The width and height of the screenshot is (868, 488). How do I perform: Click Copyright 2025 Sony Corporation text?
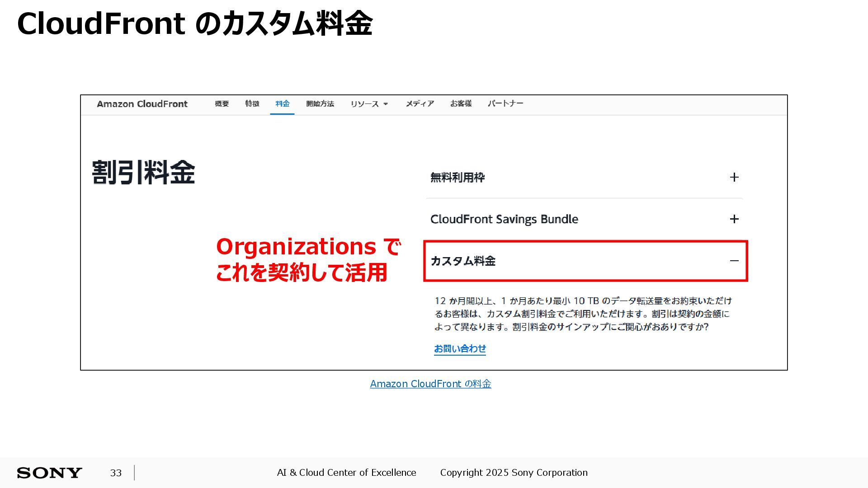(x=514, y=473)
